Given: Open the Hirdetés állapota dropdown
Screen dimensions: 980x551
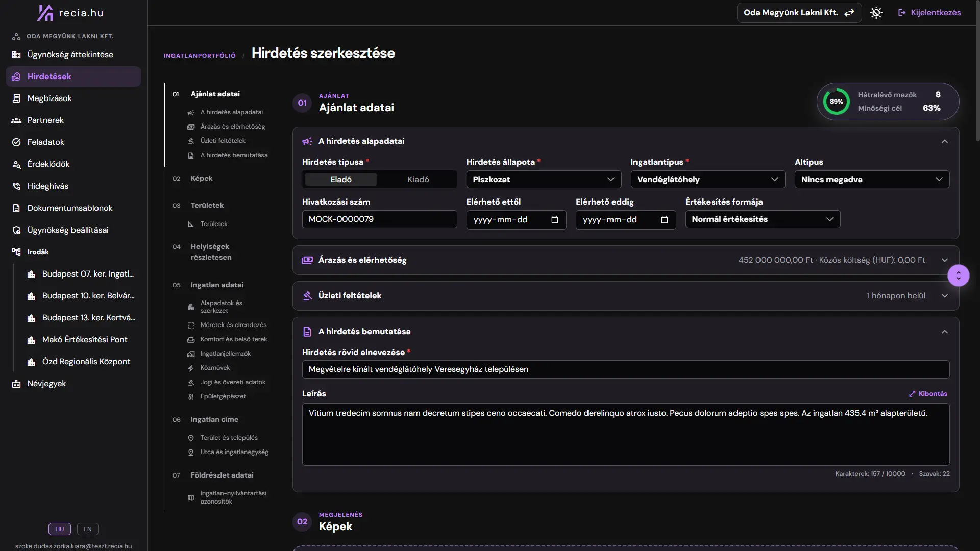Looking at the screenshot, I should [x=544, y=180].
